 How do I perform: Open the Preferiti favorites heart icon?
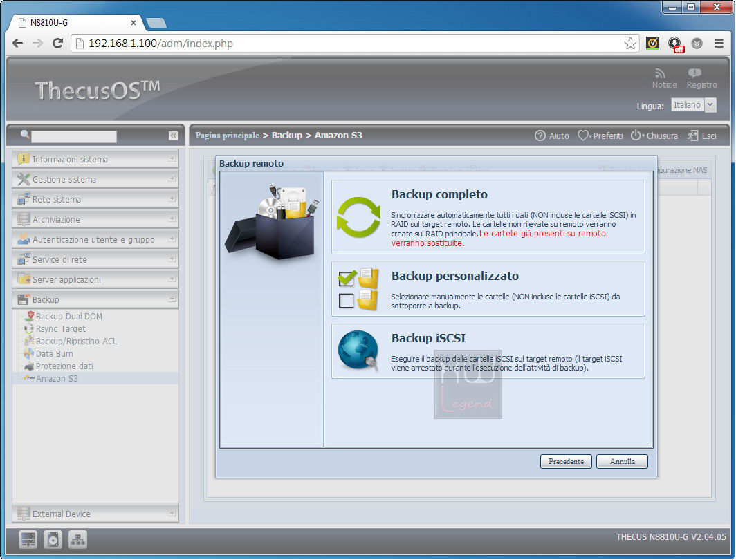(583, 136)
